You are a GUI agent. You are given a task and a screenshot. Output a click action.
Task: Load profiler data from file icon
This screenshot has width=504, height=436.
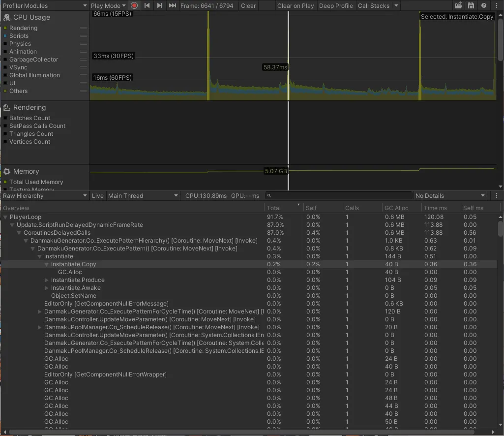(458, 6)
